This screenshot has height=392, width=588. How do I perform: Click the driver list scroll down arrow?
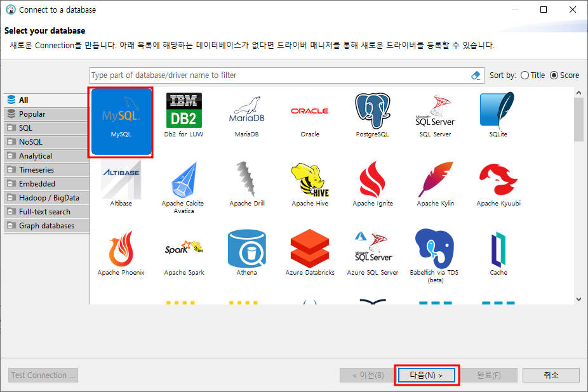pos(578,299)
